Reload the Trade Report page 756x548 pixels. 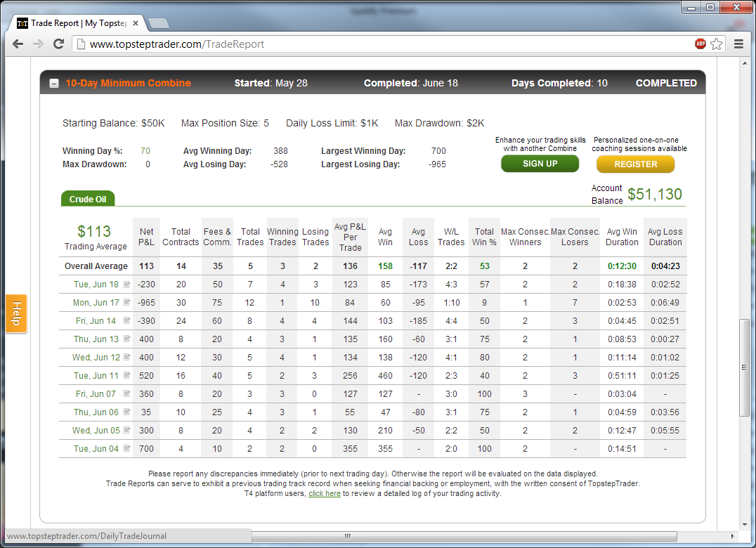pos(59,44)
